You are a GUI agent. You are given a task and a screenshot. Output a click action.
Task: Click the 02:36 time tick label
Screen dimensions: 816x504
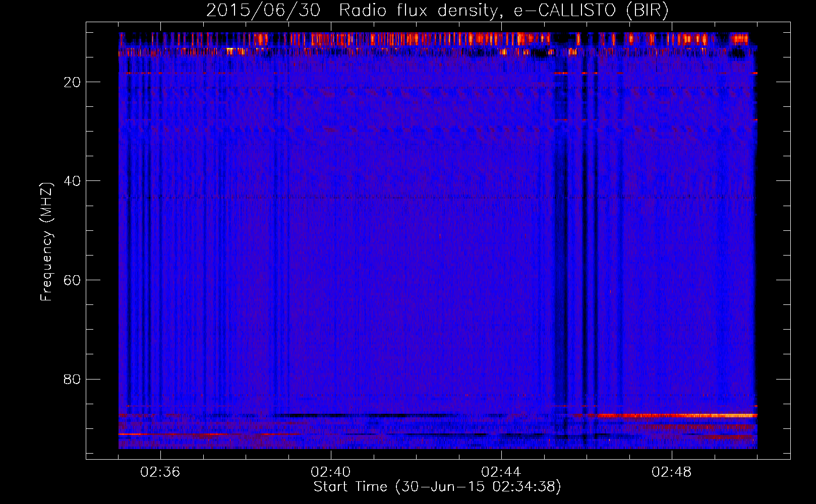(160, 472)
